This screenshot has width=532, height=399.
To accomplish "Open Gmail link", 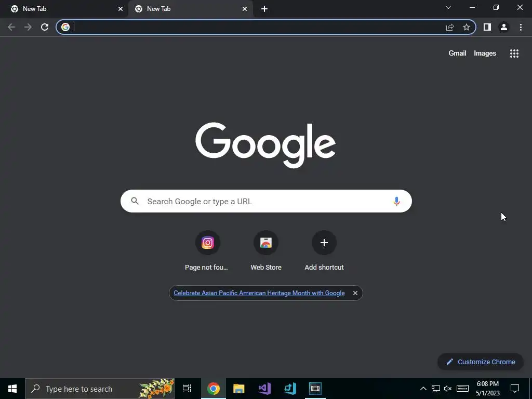I will coord(457,54).
